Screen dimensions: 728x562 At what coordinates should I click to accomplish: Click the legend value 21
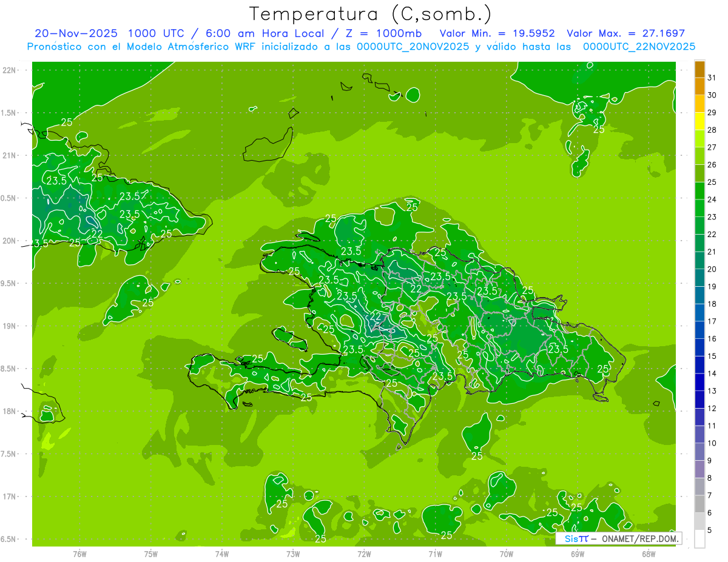pos(712,252)
